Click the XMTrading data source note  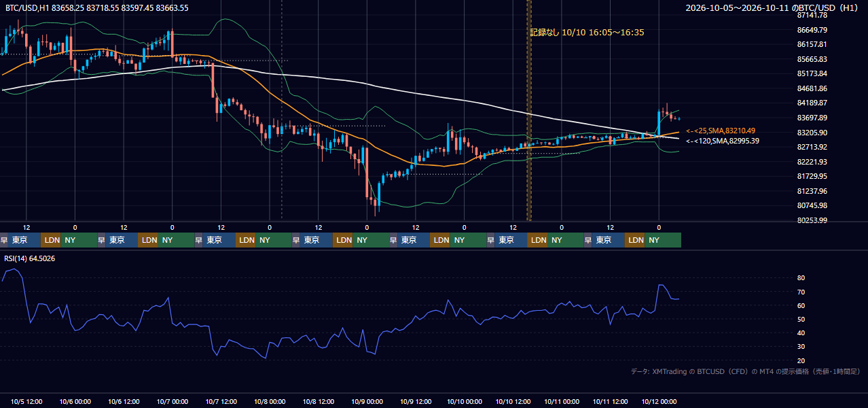tap(746, 371)
